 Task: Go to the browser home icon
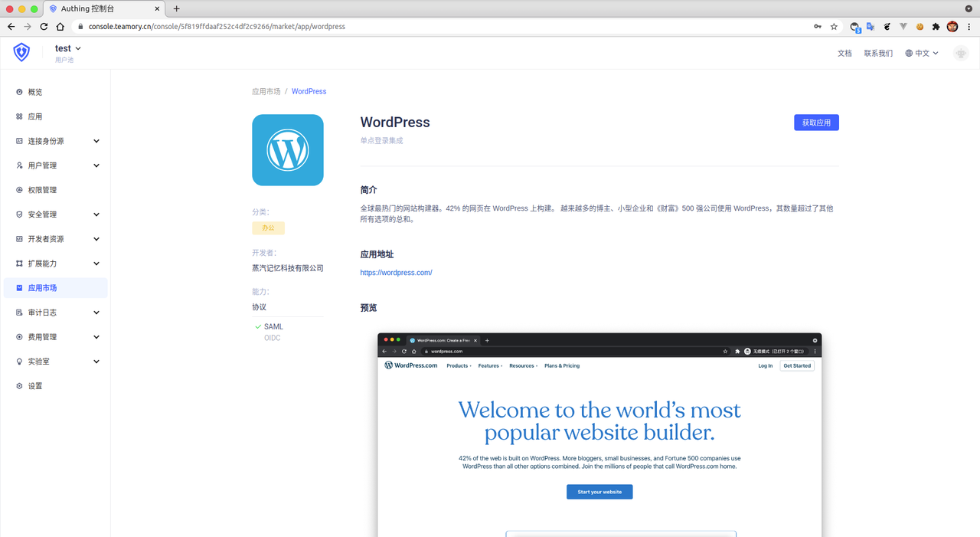coord(60,26)
